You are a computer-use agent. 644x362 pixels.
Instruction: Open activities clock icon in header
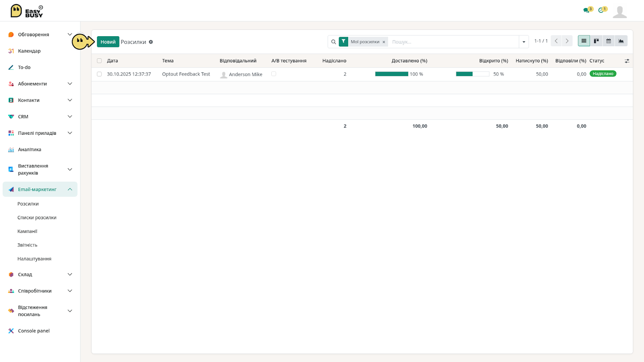point(602,10)
